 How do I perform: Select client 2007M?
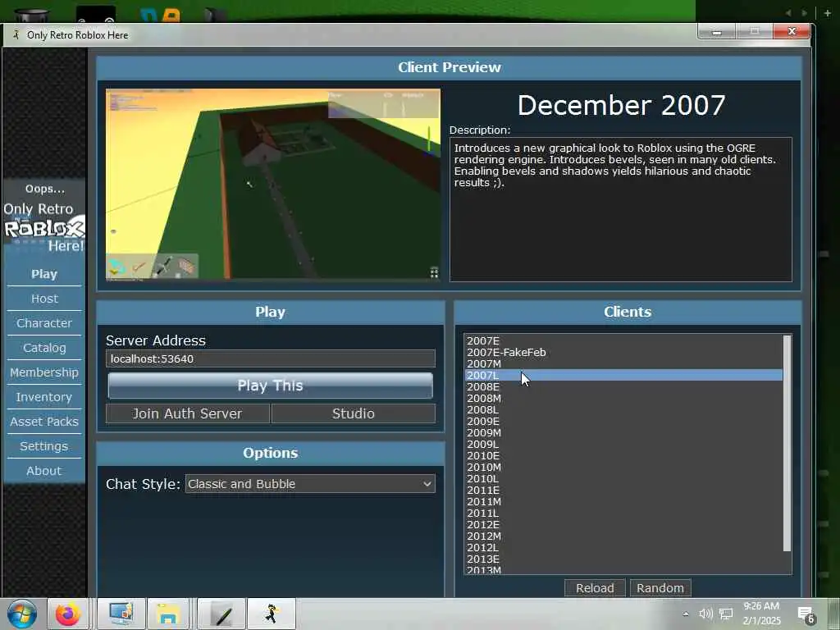[x=623, y=363]
